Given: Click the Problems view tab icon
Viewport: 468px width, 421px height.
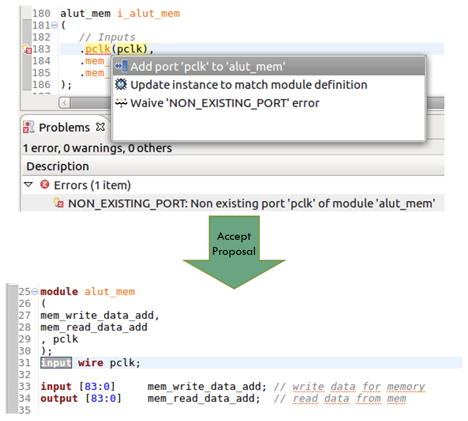Looking at the screenshot, I should (29, 127).
